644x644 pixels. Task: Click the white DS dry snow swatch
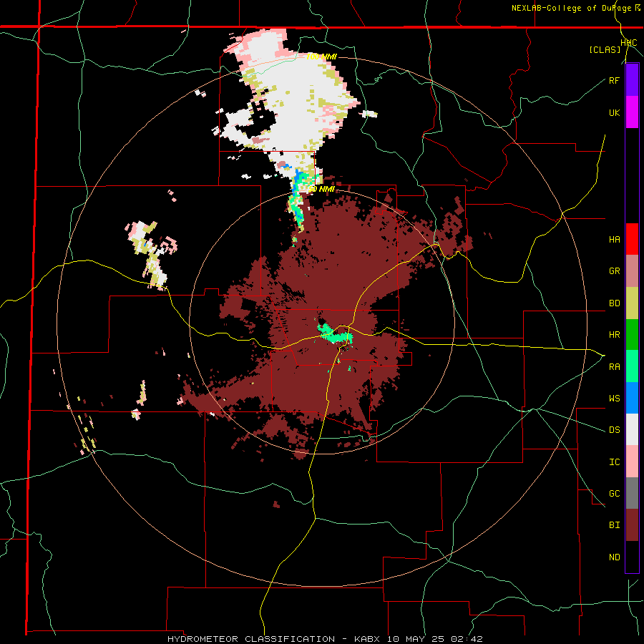[x=632, y=429]
